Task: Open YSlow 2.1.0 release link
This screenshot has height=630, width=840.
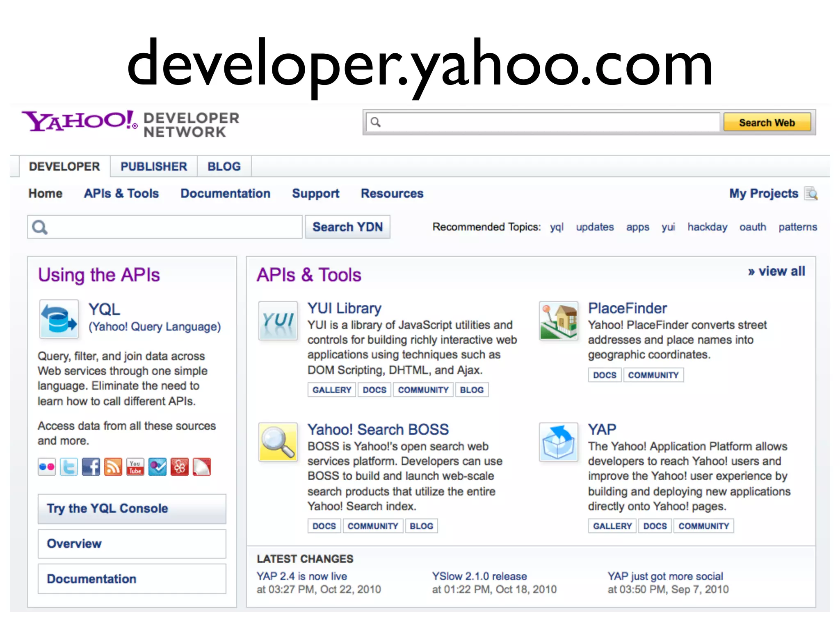Action: [479, 576]
